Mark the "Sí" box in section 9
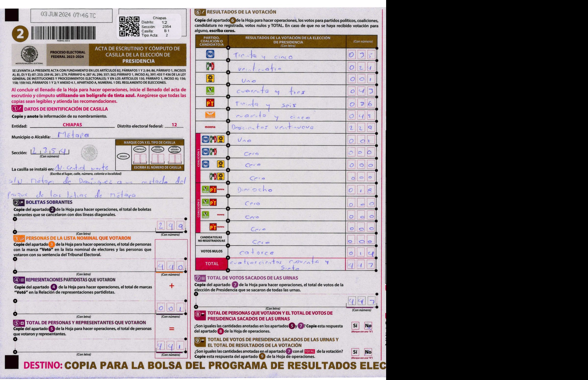 (355, 352)
